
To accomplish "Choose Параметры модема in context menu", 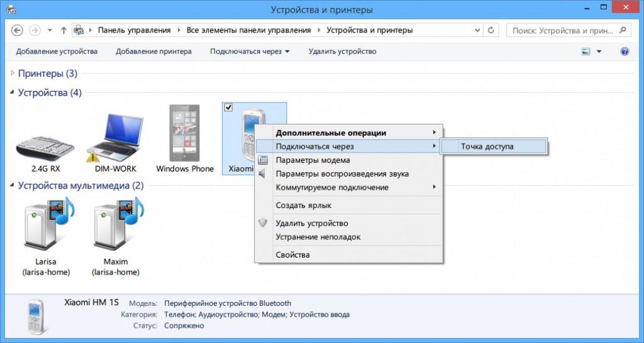I will tap(348, 160).
